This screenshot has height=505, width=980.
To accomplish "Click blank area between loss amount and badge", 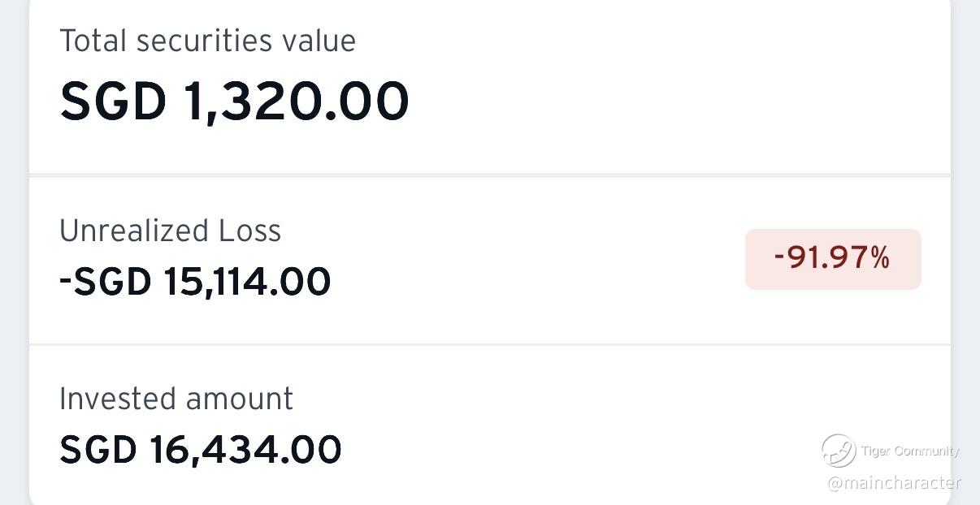I will (536, 268).
